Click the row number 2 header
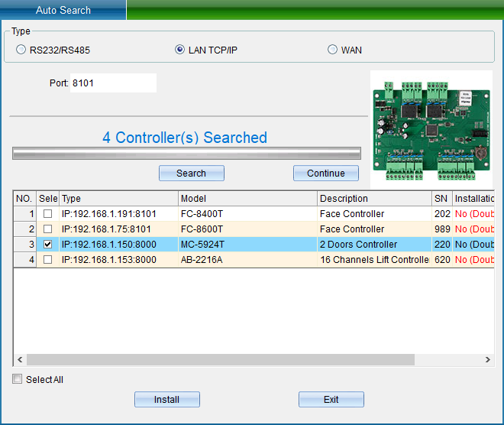Image resolution: width=504 pixels, height=425 pixels. (x=24, y=229)
